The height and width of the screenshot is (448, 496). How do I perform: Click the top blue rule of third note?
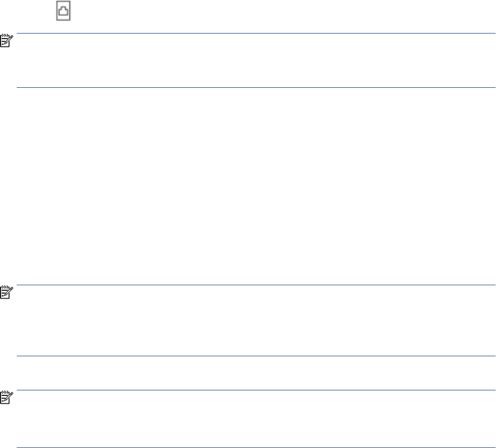(x=256, y=390)
